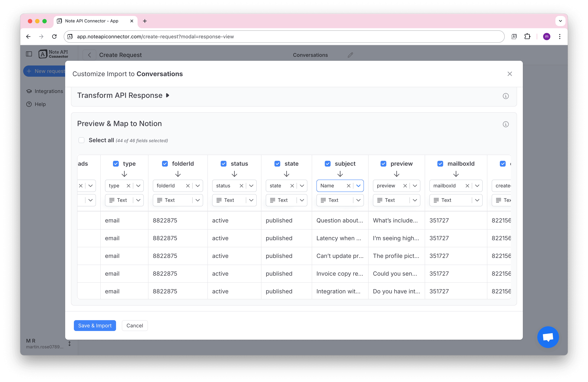Click the 'Do you have int...' preview cell
Screen dimensions: 588x382
click(x=396, y=291)
